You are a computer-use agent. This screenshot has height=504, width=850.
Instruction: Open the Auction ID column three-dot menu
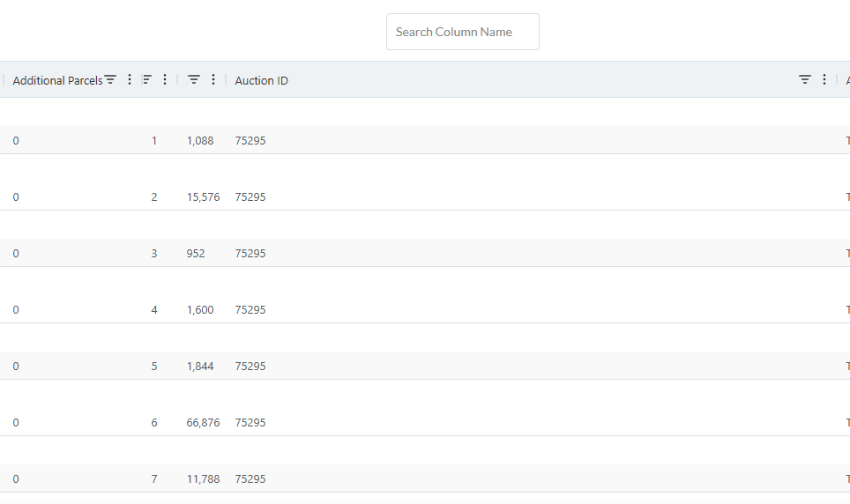pyautogui.click(x=824, y=80)
